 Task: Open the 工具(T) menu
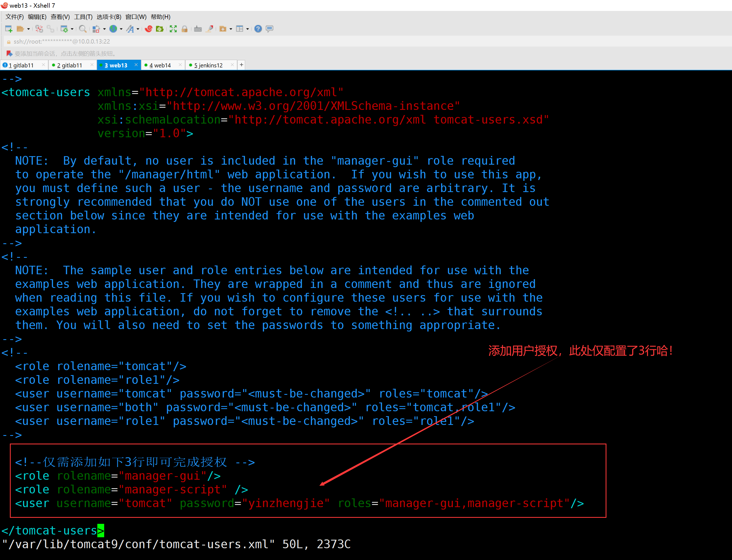[83, 17]
